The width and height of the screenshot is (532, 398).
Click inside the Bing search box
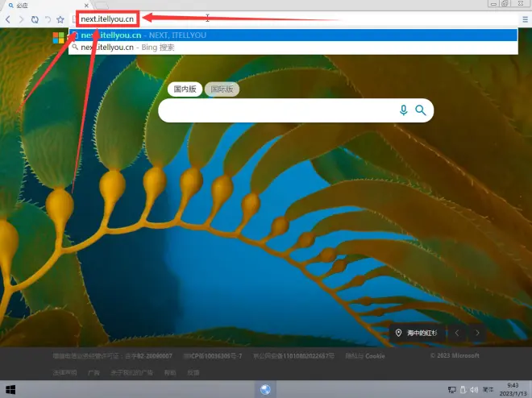click(274, 110)
